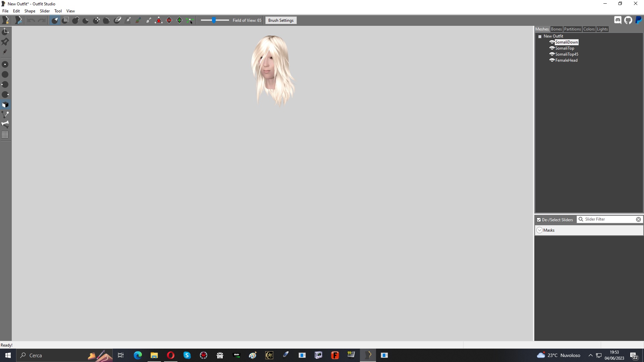
Task: Toggle center-dot brush setting icon
Action: click(x=5, y=64)
